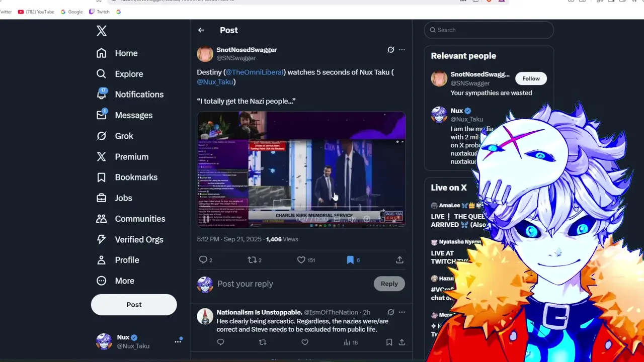Image resolution: width=644 pixels, height=362 pixels.
Task: Click Nux profile avatar in Relevant people
Action: 439,115
